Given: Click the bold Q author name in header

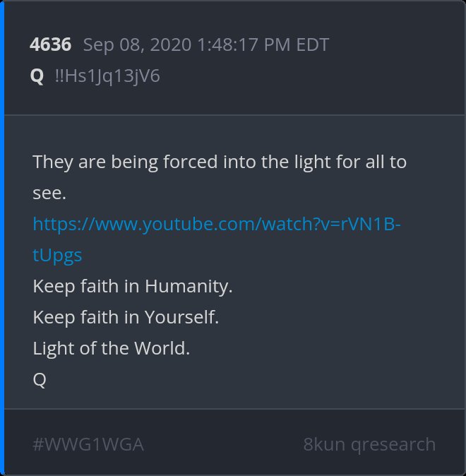Looking at the screenshot, I should pyautogui.click(x=37, y=76).
